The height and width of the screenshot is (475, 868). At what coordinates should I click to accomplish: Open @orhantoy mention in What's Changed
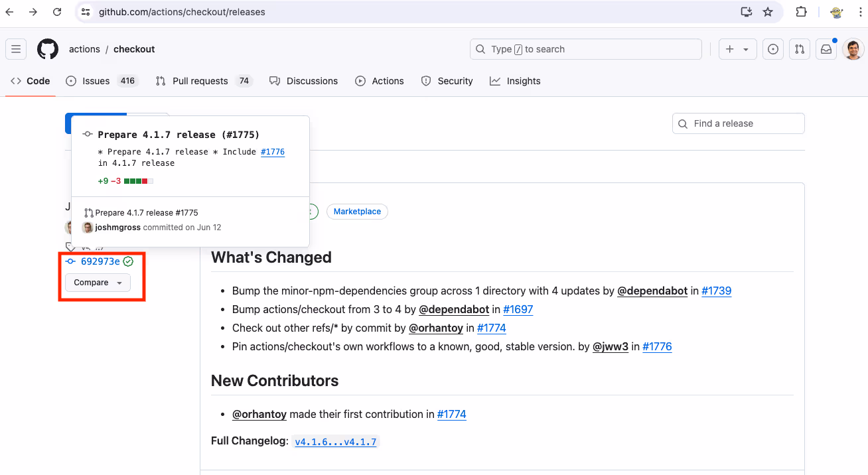click(x=436, y=328)
